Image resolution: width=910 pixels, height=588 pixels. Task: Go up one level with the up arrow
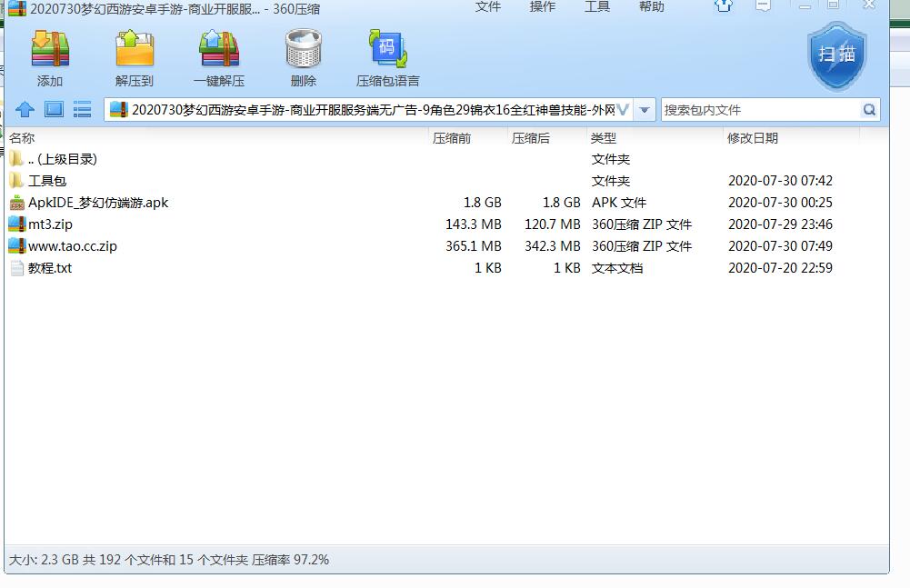25,110
